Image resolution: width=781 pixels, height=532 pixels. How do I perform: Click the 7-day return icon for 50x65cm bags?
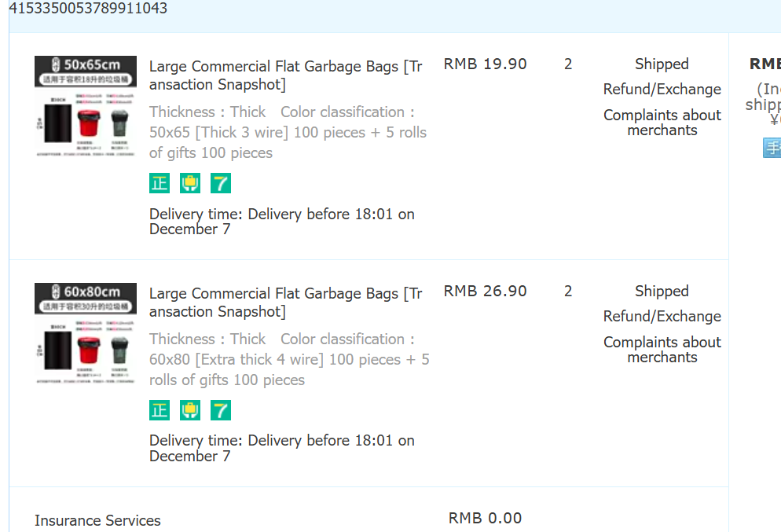pyautogui.click(x=220, y=182)
